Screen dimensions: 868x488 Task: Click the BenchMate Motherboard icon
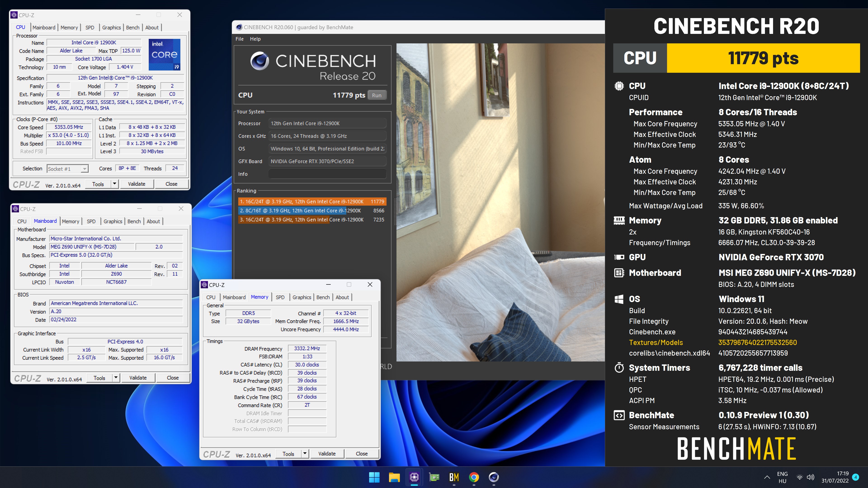click(619, 273)
